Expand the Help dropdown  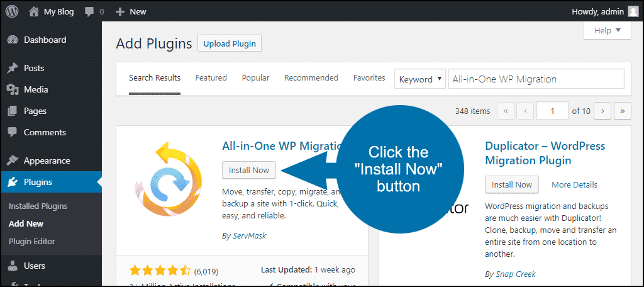tap(608, 30)
